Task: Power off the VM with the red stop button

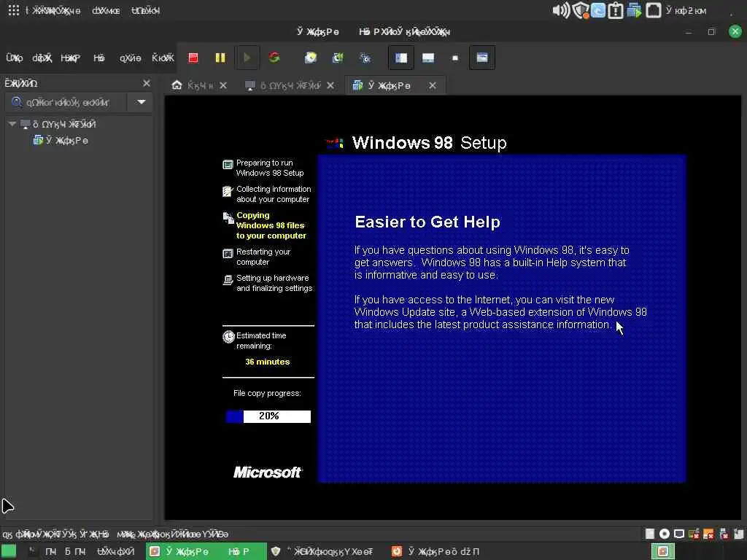Action: tap(193, 58)
